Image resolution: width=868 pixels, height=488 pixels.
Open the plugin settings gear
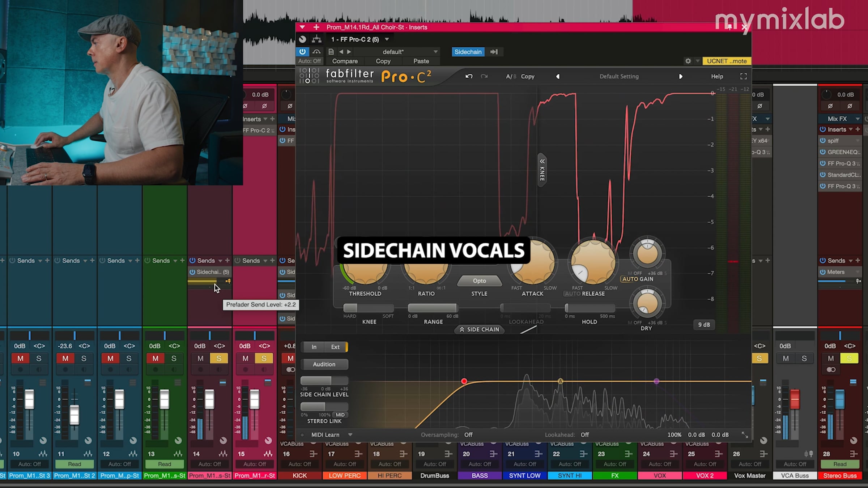click(688, 61)
